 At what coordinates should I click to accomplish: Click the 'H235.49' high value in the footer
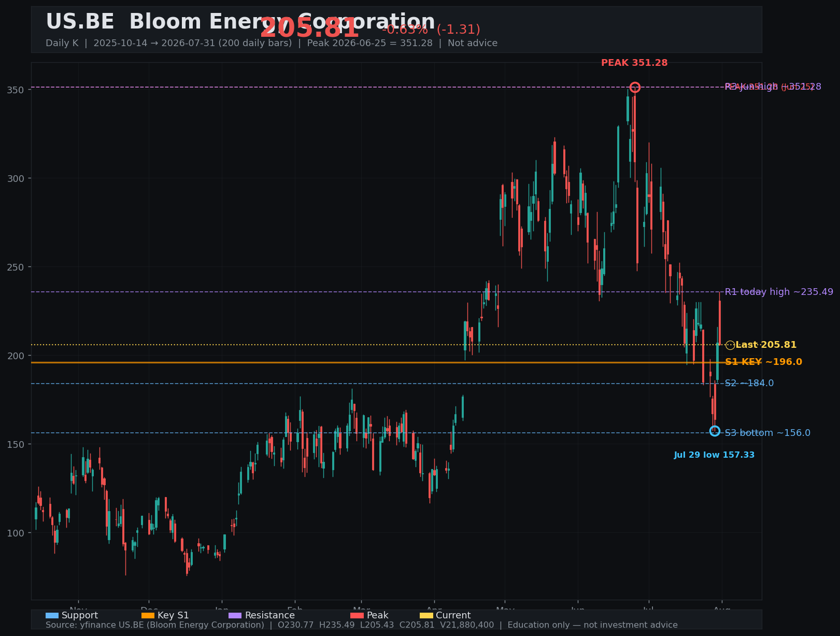pyautogui.click(x=337, y=625)
